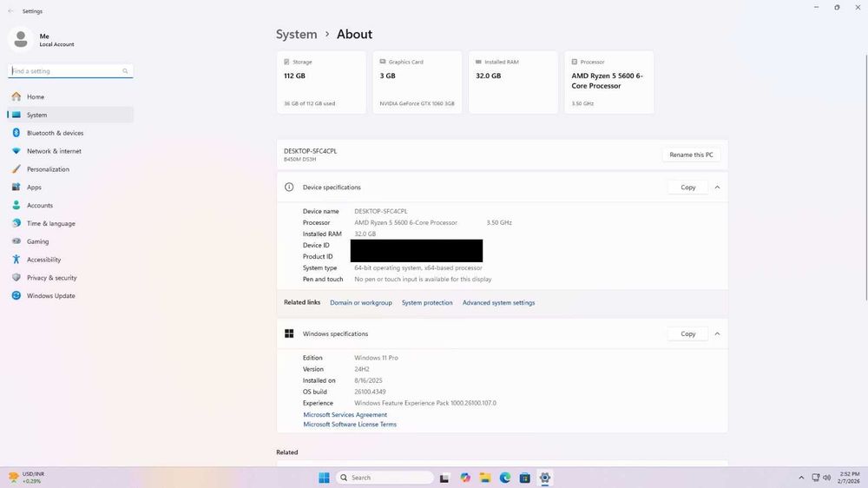Click the vertical scrollbar of Settings
The width and height of the screenshot is (868, 488).
[865, 177]
